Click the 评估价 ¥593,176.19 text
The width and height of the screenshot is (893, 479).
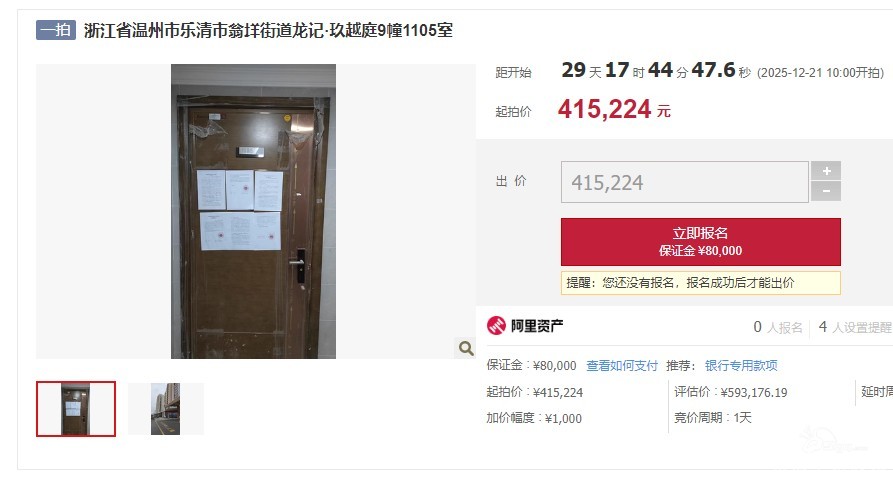pyautogui.click(x=731, y=392)
